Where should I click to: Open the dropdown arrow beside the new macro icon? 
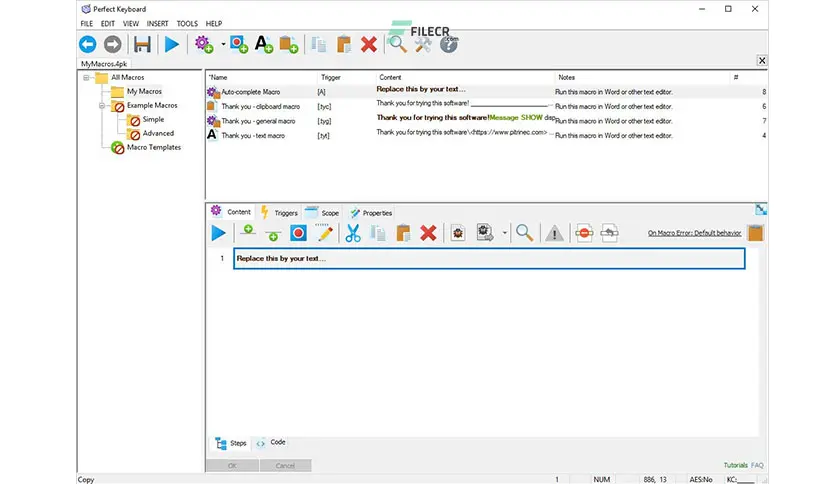pos(223,44)
